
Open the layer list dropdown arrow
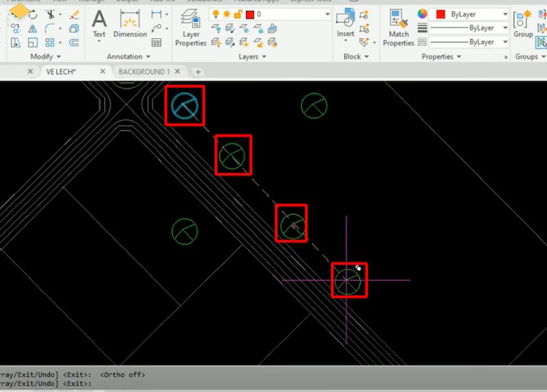point(328,14)
